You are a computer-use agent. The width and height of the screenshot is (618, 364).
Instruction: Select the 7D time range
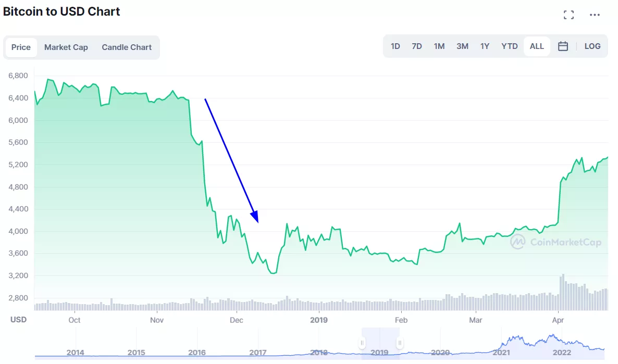tap(417, 46)
